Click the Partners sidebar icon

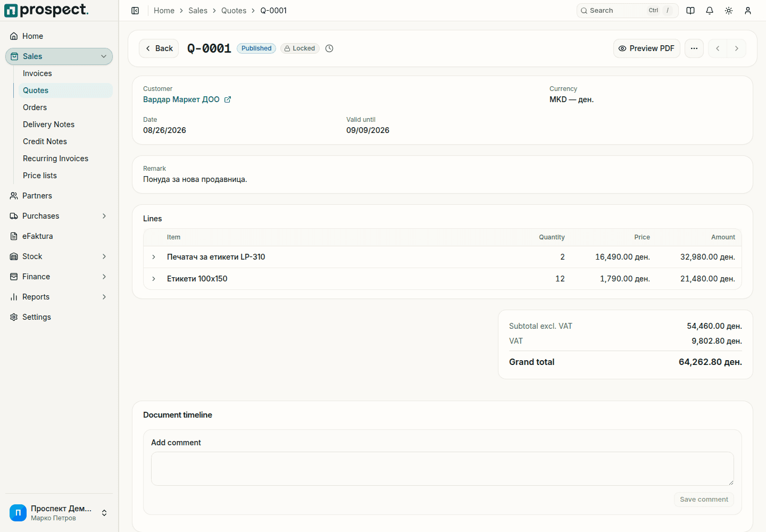click(x=14, y=196)
